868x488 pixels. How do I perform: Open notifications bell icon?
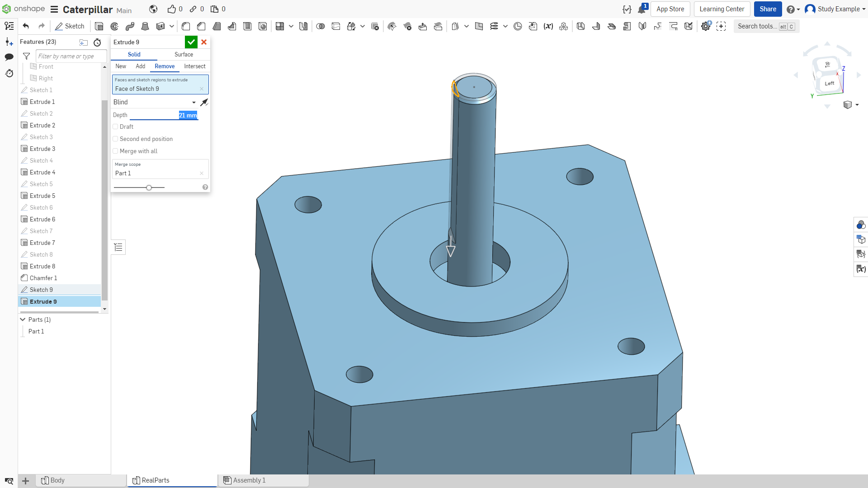coord(641,9)
